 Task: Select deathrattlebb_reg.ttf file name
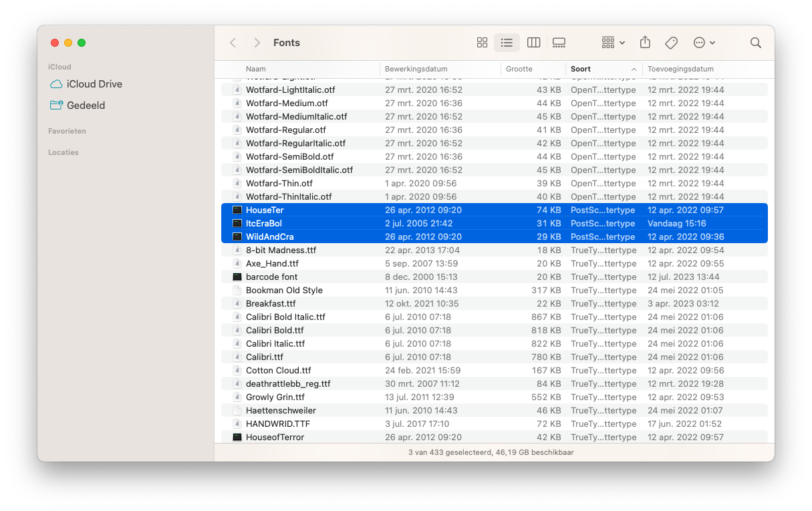point(288,383)
